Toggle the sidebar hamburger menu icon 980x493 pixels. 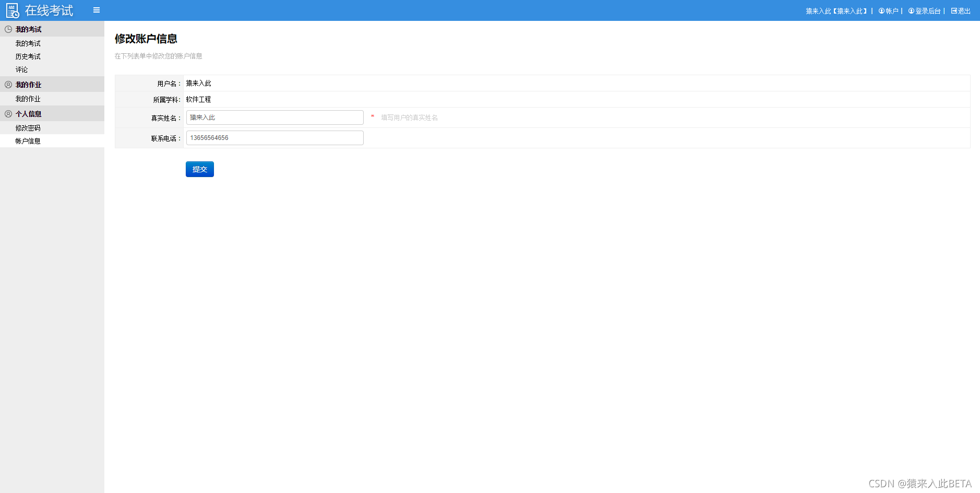tap(97, 10)
